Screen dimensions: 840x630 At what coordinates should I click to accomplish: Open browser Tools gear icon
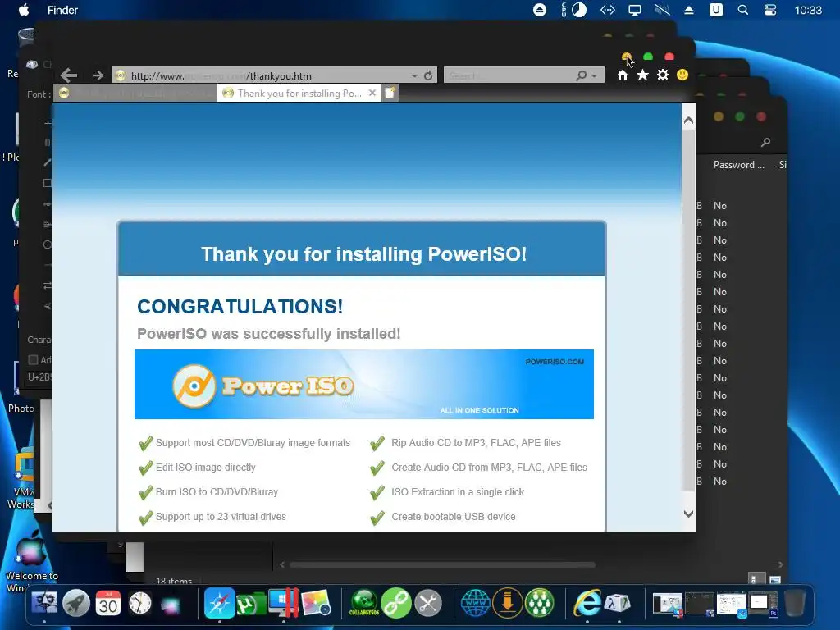[663, 75]
